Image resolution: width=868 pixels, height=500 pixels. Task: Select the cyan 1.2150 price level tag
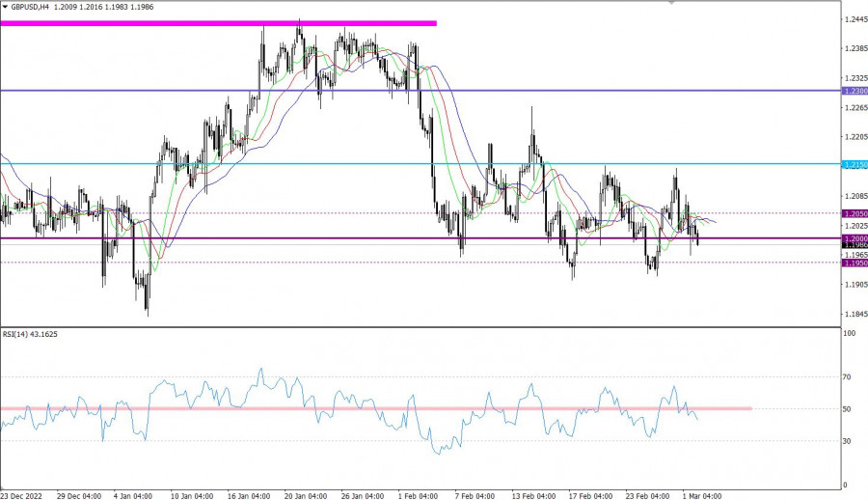[x=854, y=165]
